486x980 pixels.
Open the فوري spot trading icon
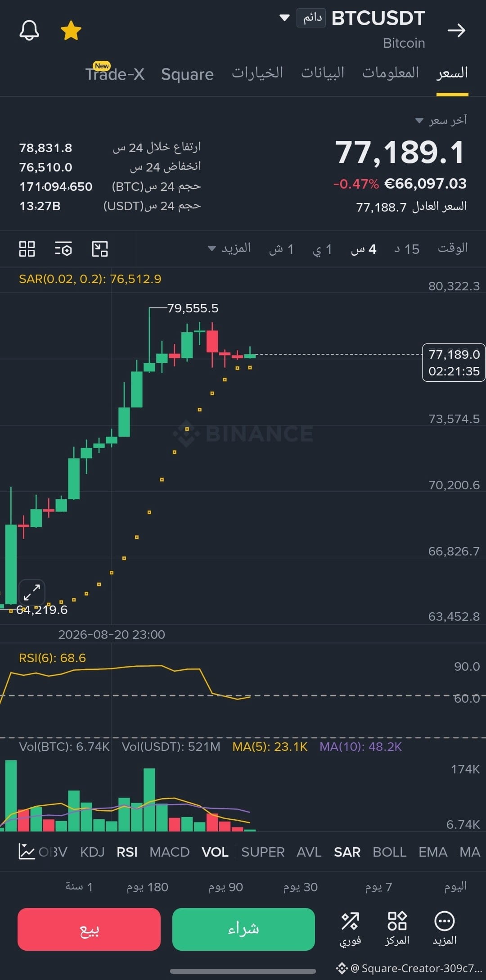pyautogui.click(x=350, y=929)
